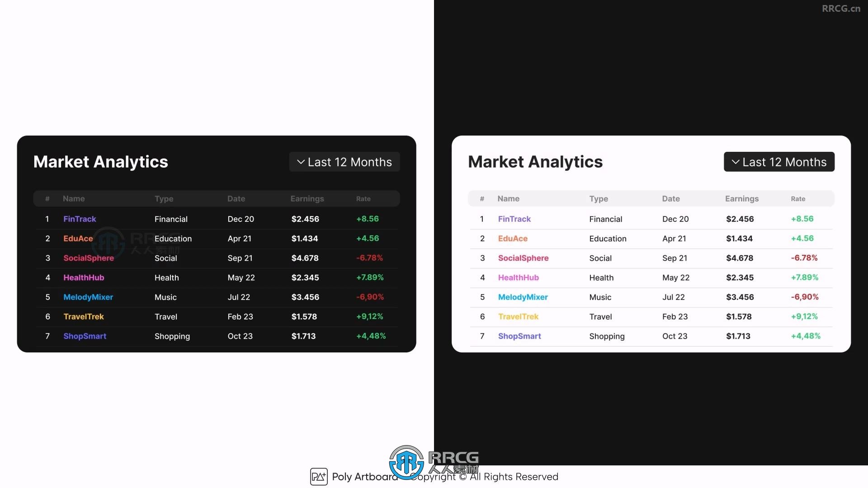Click the chevron icon in time filter
This screenshot has width=868, height=488.
301,161
